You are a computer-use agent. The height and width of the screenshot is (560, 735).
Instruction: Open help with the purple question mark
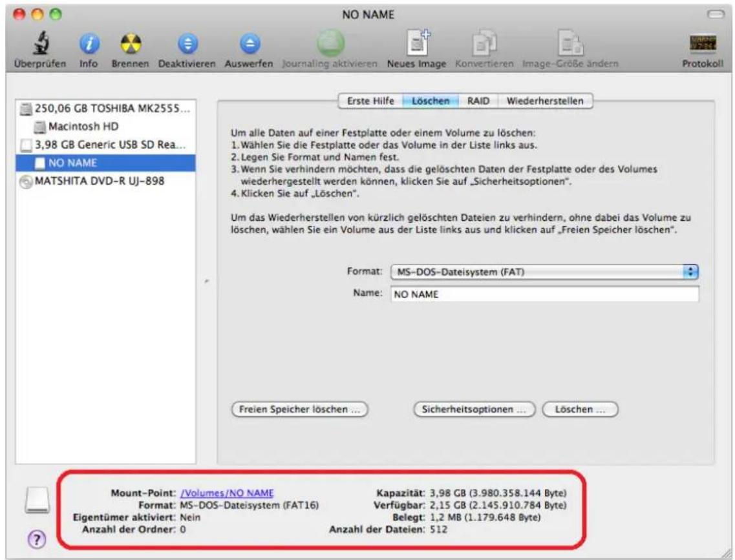37,539
